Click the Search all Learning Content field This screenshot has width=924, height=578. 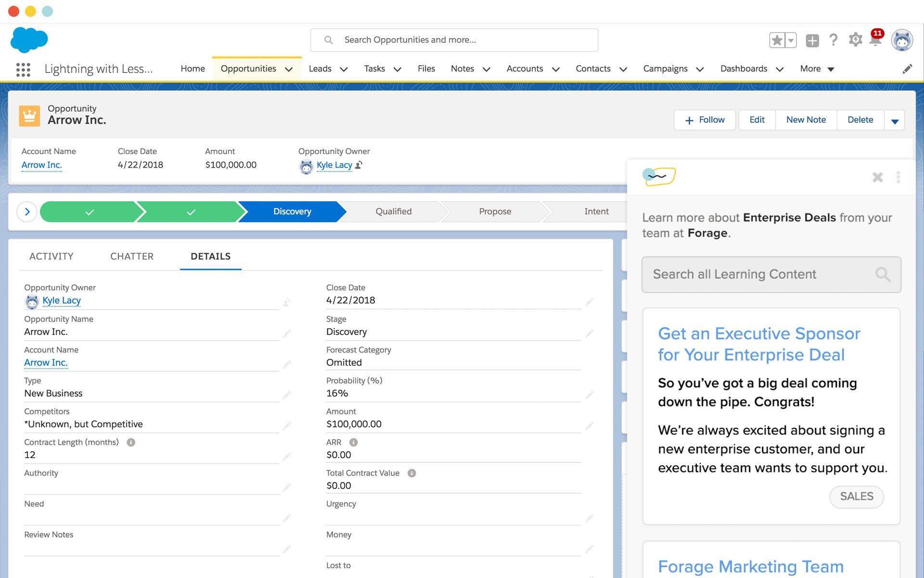pos(763,275)
